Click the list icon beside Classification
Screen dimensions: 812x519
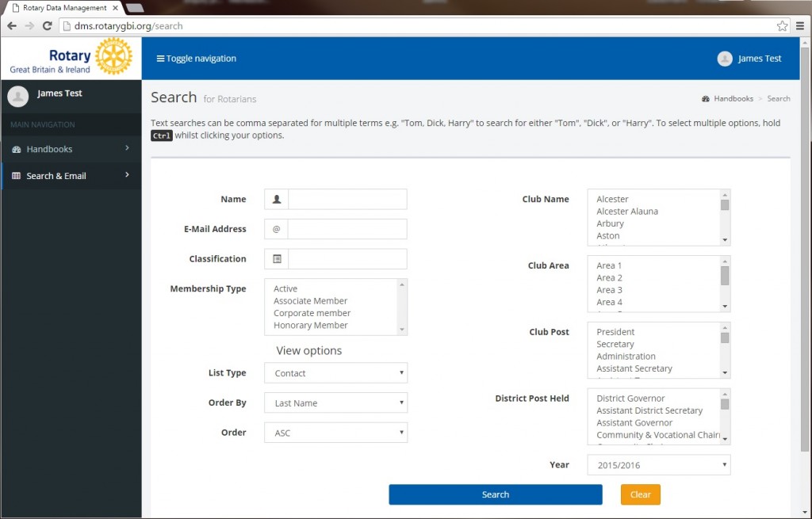pyautogui.click(x=277, y=259)
